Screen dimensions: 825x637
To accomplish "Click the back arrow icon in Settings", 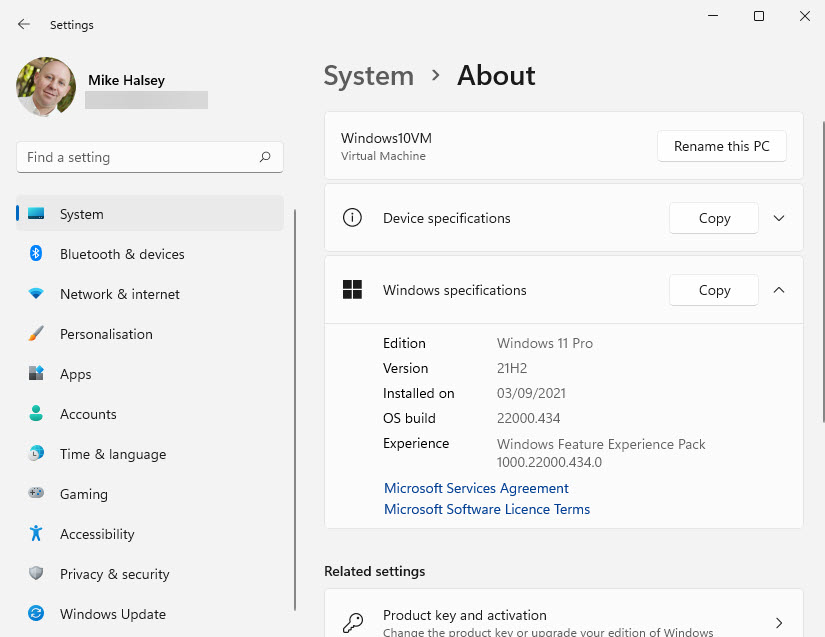I will tap(24, 24).
